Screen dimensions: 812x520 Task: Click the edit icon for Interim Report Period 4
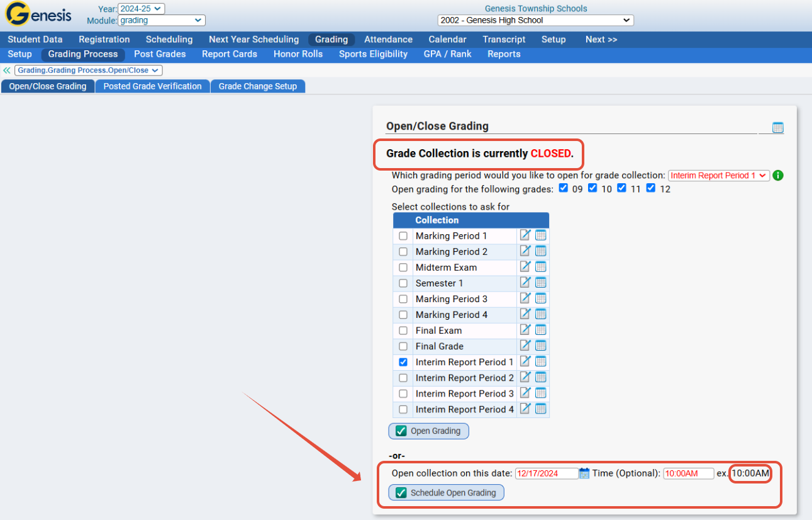point(525,409)
